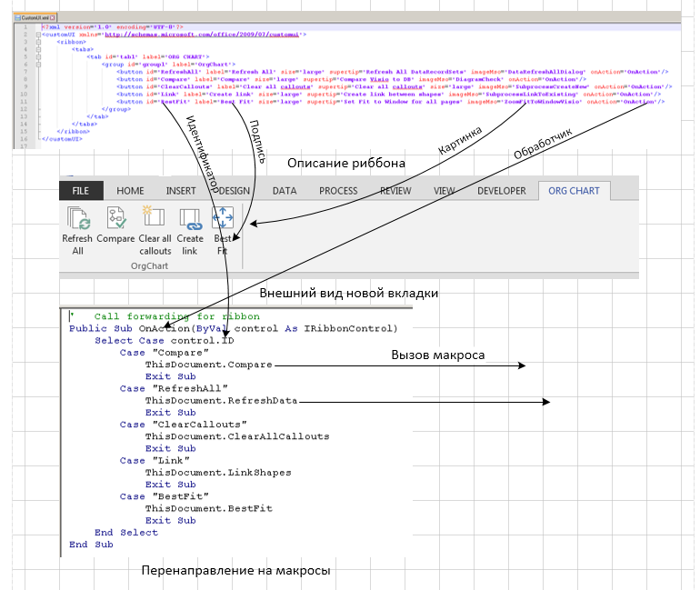Viewport: 700px width, 590px height.
Task: Click the OrgChart group label
Action: pyautogui.click(x=149, y=266)
